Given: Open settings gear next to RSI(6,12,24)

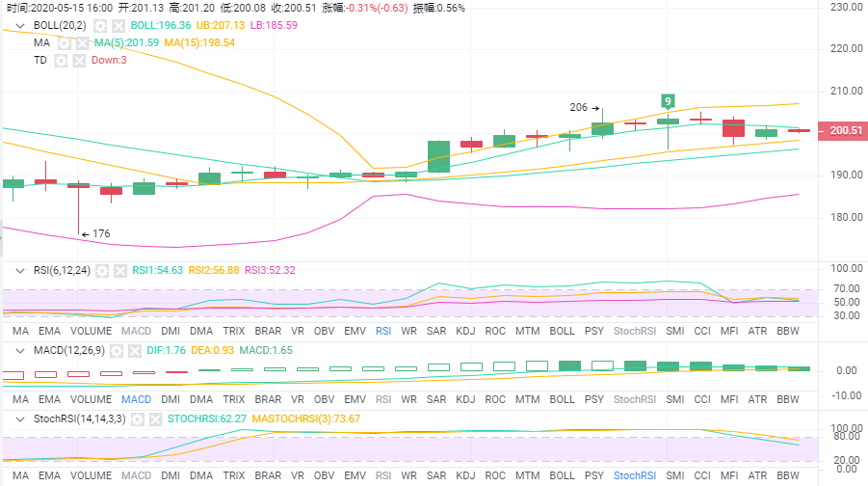Looking at the screenshot, I should pyautogui.click(x=103, y=271).
